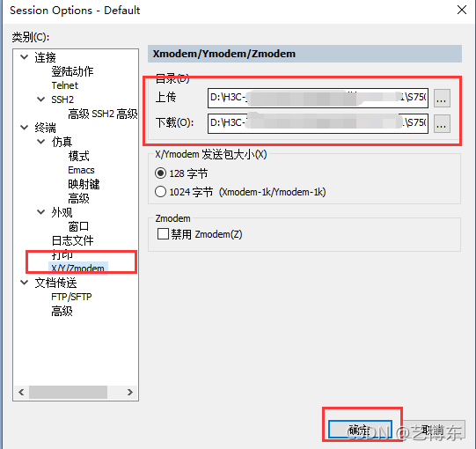Open 高级 under SSH2
476x449 pixels.
[x=103, y=114]
